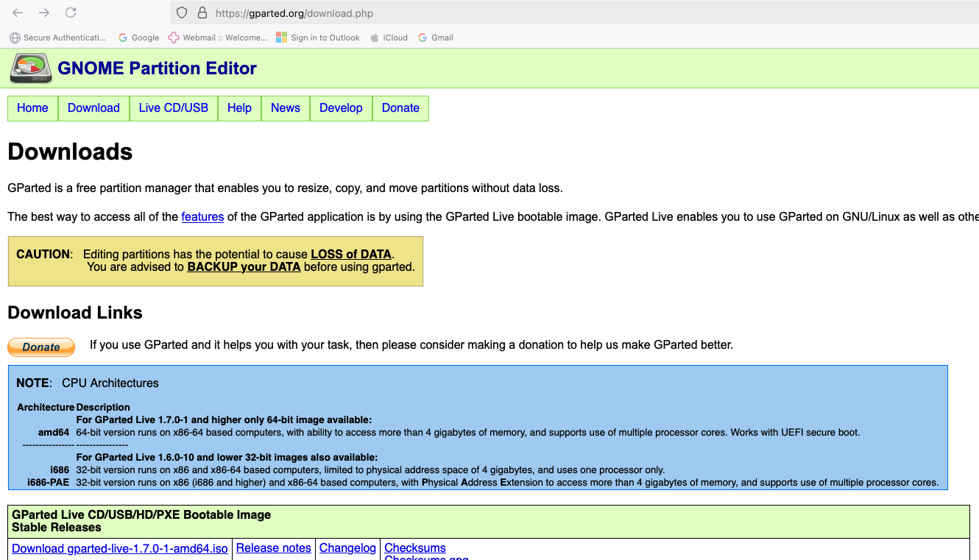The height and width of the screenshot is (560, 979).
Task: Click the padlock site security icon
Action: [x=202, y=13]
